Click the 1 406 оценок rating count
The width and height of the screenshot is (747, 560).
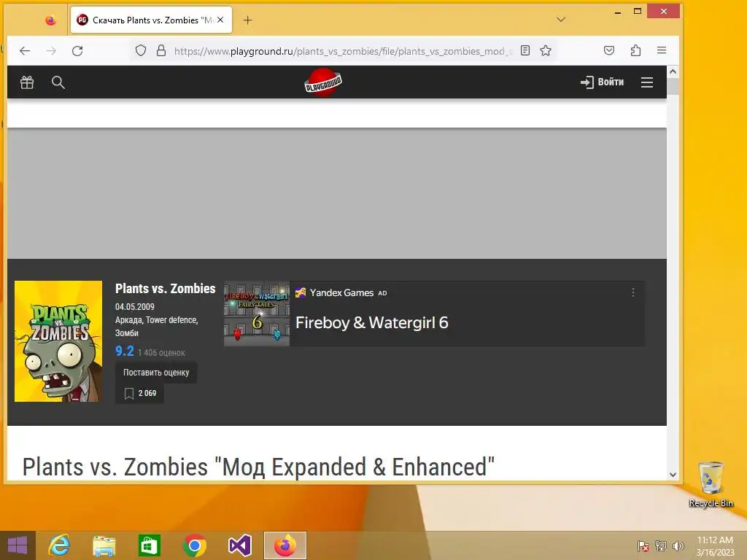click(161, 353)
